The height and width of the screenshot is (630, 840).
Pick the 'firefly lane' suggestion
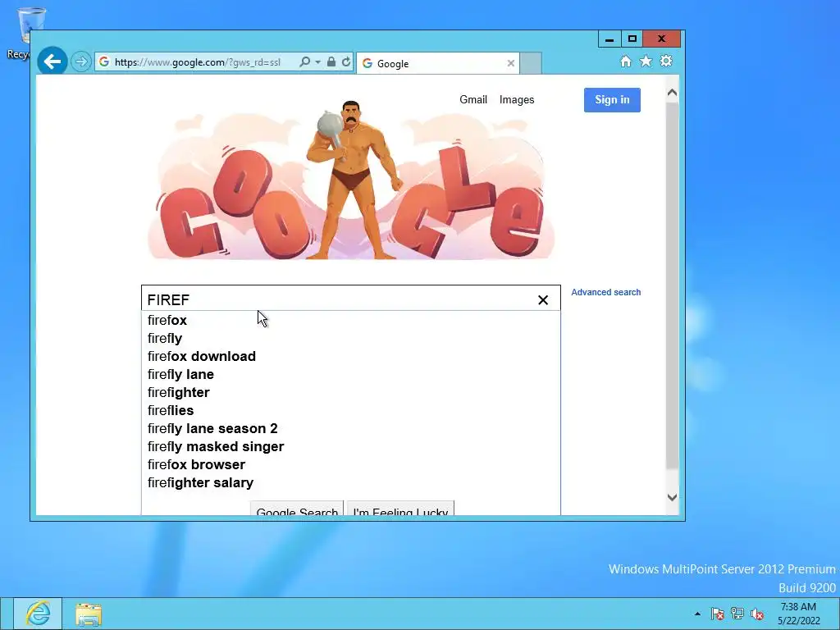click(x=351, y=374)
